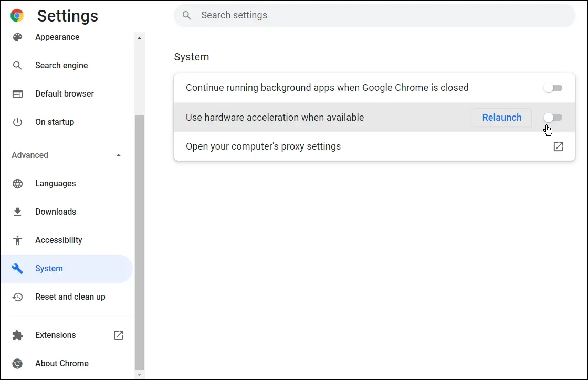
Task: Click the Extensions puzzle piece icon
Action: [x=17, y=335]
